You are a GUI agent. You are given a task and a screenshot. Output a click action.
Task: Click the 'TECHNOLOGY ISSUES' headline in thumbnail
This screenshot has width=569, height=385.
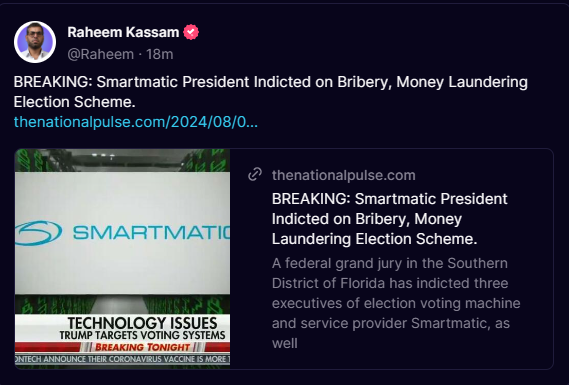click(142, 323)
